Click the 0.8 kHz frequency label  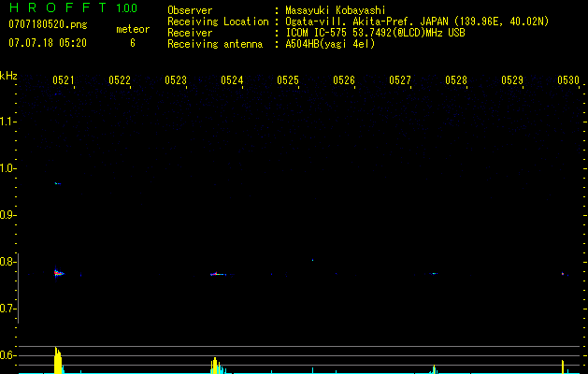coord(7,262)
